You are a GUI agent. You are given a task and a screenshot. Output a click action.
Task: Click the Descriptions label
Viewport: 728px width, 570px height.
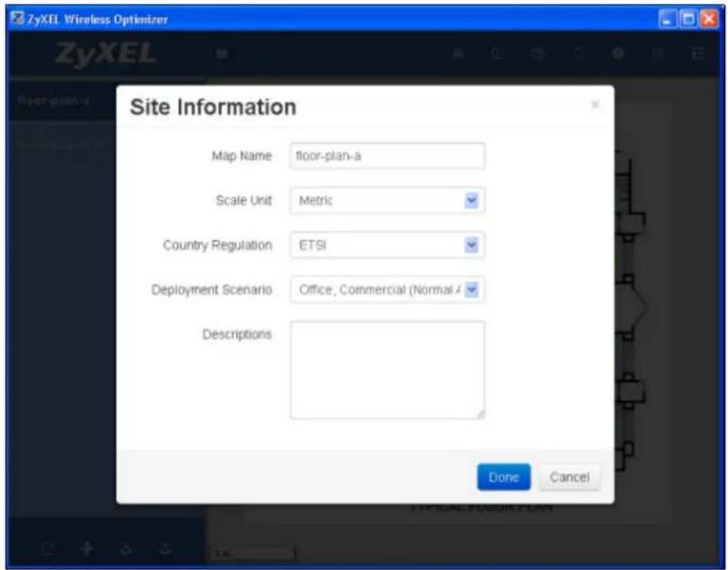(x=237, y=334)
